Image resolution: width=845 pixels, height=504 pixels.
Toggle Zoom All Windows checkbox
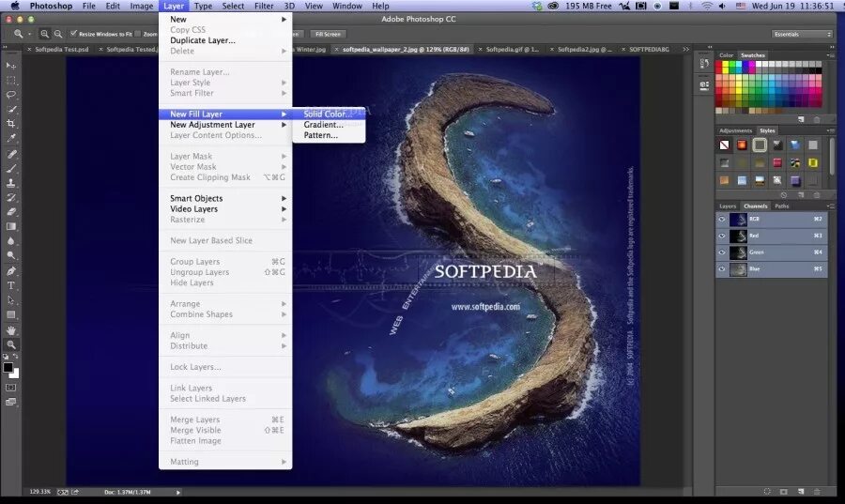138,34
